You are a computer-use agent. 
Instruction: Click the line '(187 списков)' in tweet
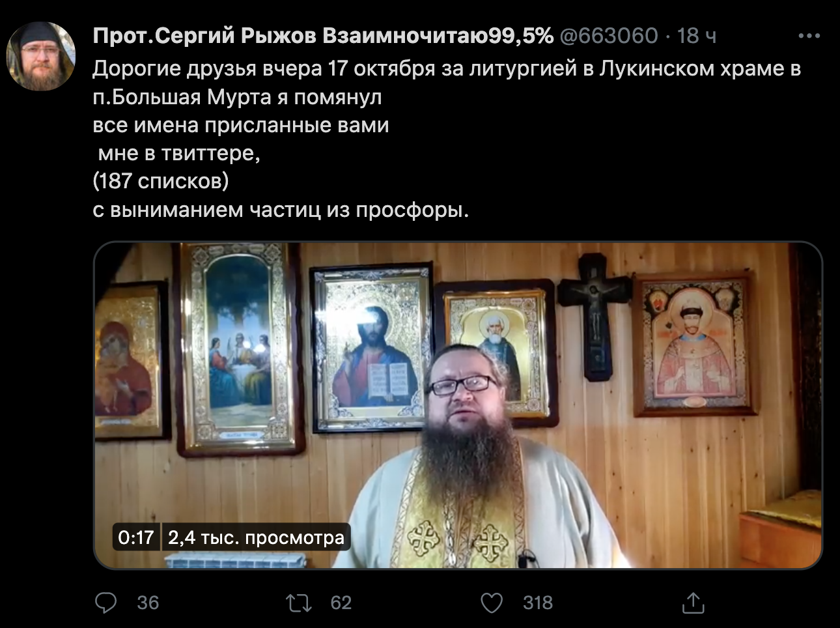point(161,181)
